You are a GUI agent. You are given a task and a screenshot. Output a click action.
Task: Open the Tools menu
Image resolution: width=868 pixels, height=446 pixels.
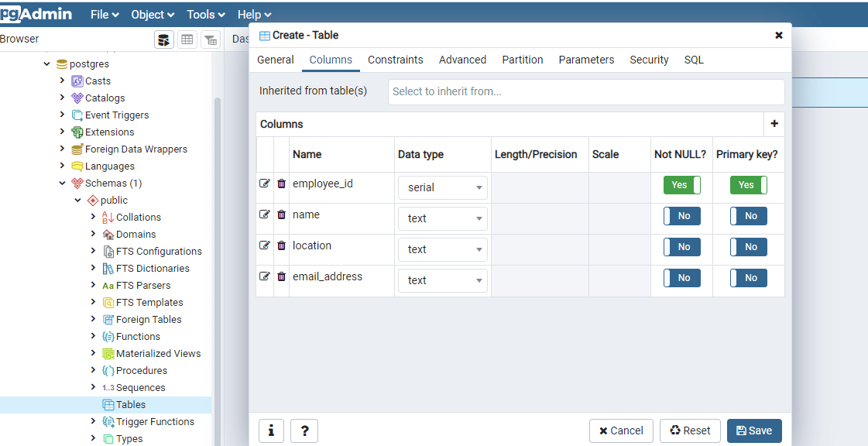click(206, 15)
